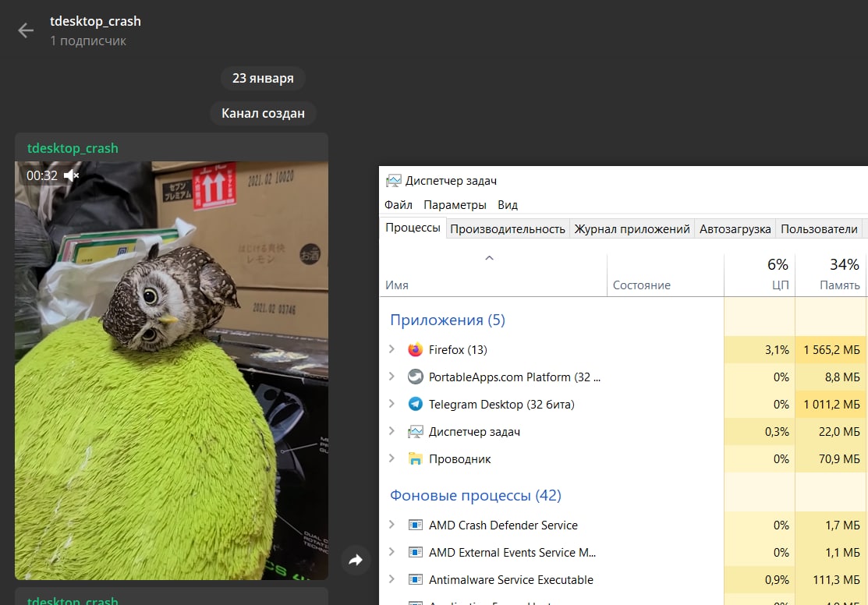868x605 pixels.
Task: Go back using Telegram's arrow icon
Action: click(26, 30)
